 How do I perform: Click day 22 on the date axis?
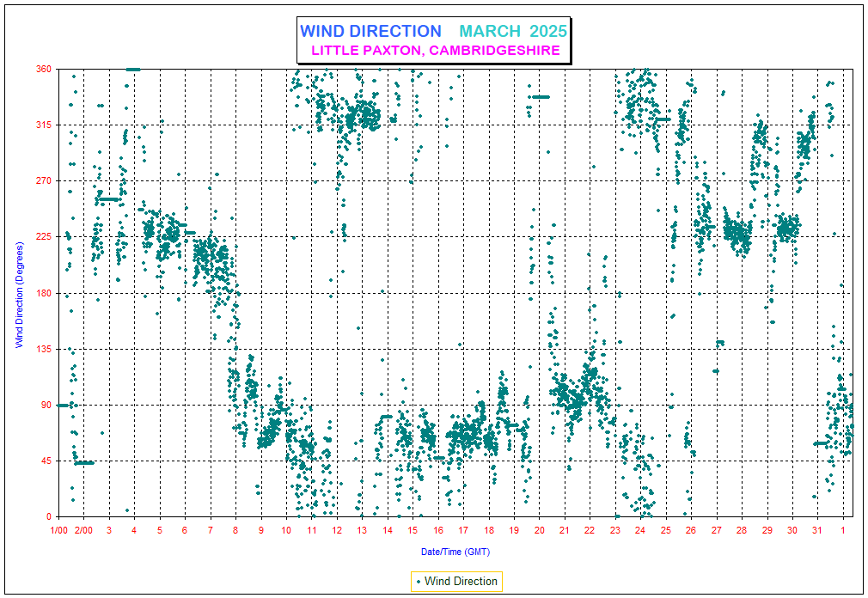click(x=590, y=530)
